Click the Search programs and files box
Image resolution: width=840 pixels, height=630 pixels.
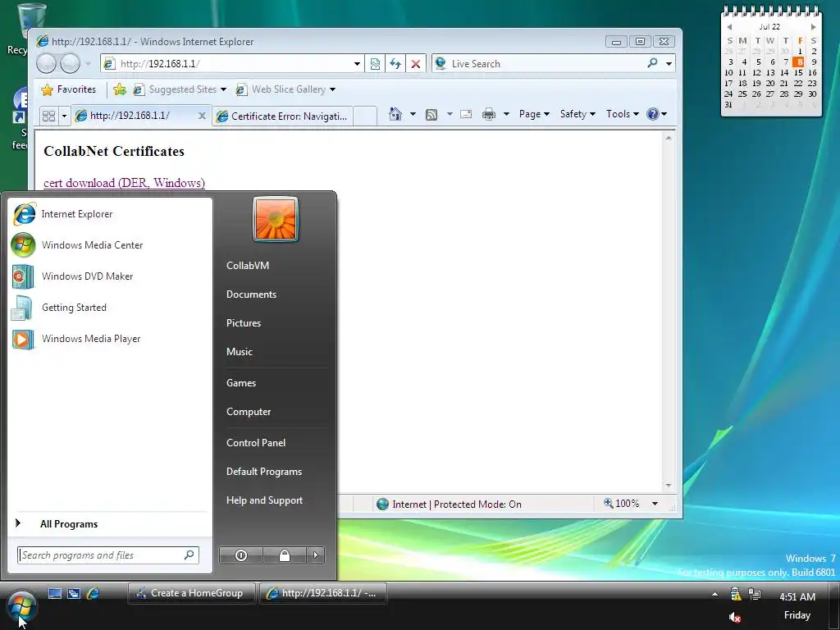click(x=107, y=555)
